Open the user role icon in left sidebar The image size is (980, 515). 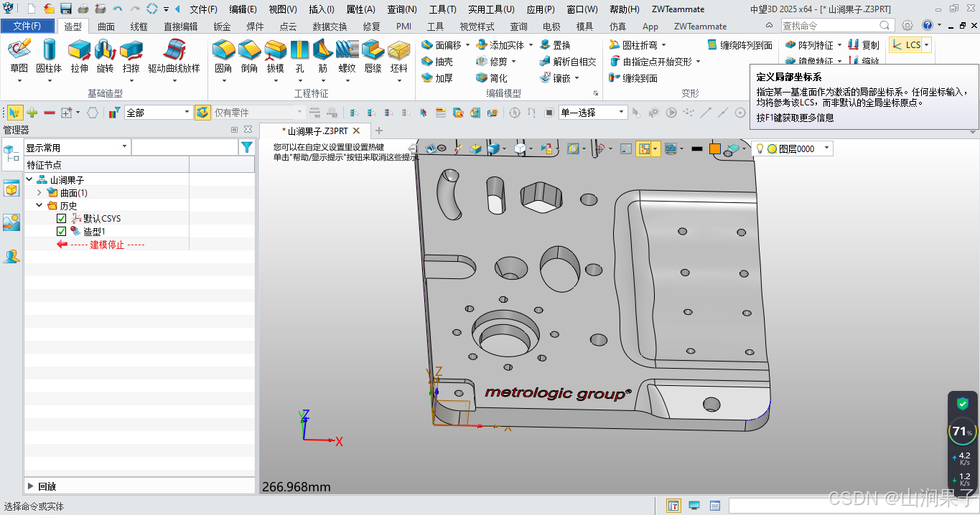[11, 256]
